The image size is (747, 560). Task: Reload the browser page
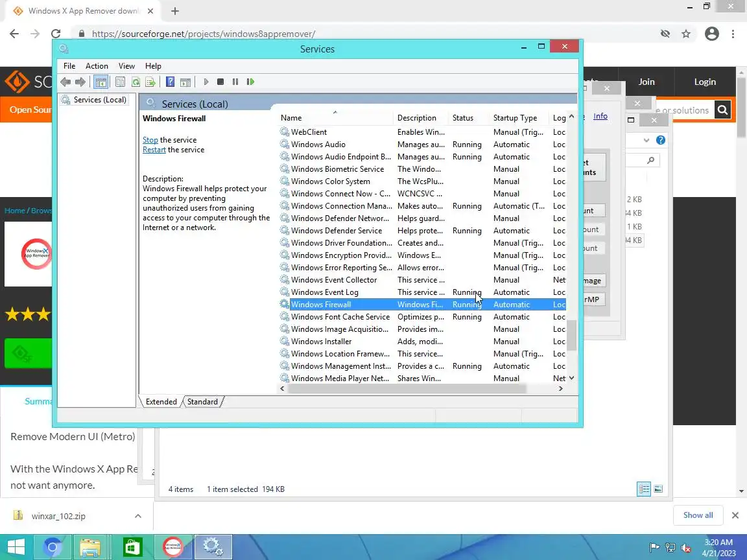[56, 34]
